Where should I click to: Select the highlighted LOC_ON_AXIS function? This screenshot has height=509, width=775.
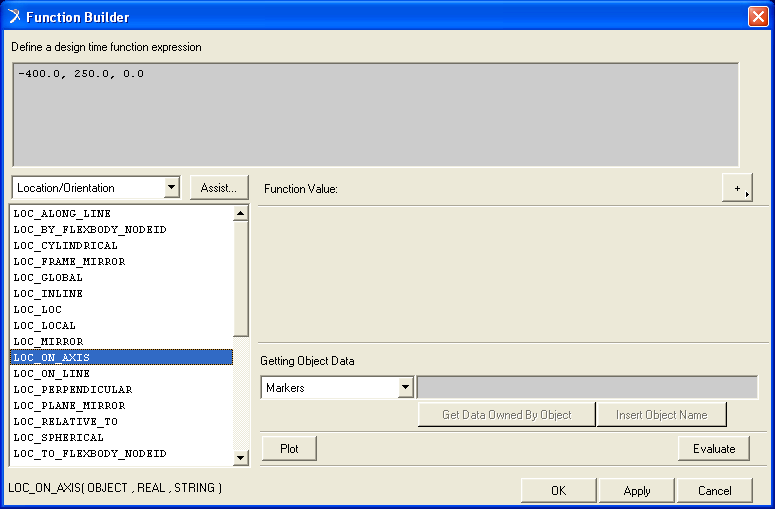tap(121, 357)
